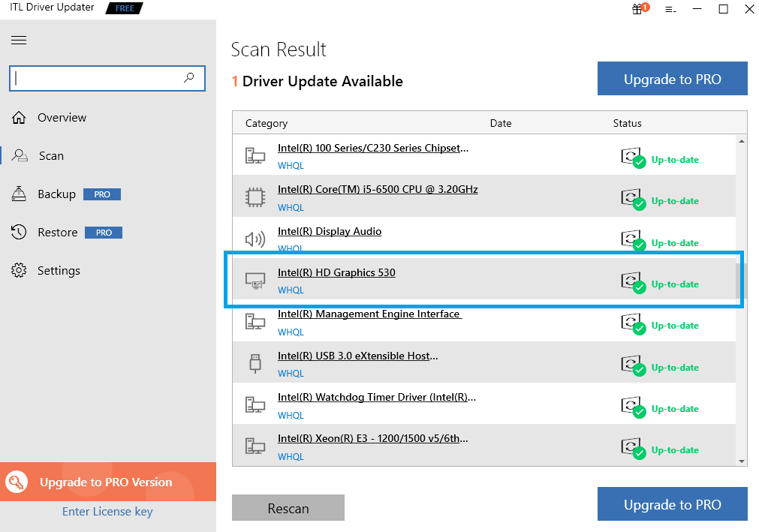759x532 pixels.
Task: Click the Backup icon in sidebar
Action: pyautogui.click(x=19, y=194)
